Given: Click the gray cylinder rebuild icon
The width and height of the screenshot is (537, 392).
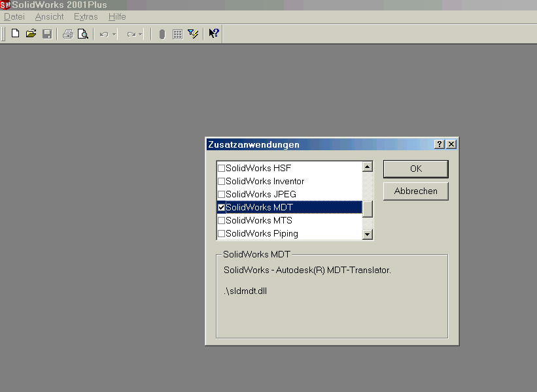Looking at the screenshot, I should click(162, 34).
